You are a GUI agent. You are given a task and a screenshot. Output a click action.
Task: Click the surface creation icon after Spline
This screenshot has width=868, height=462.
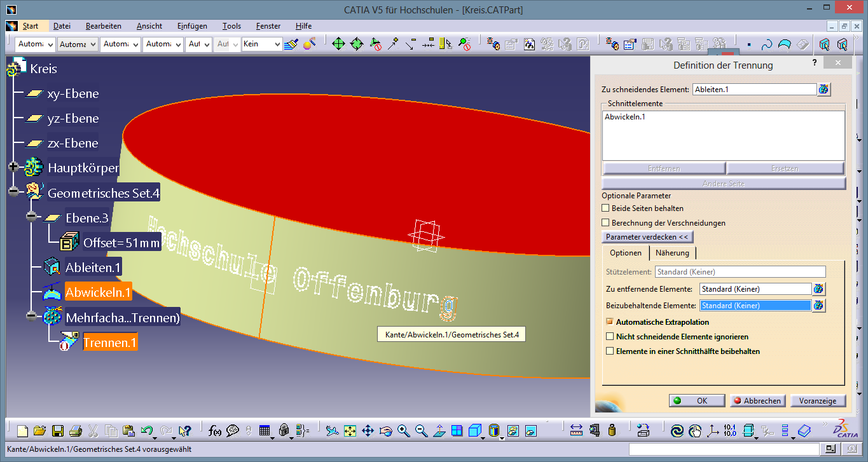[x=785, y=44]
